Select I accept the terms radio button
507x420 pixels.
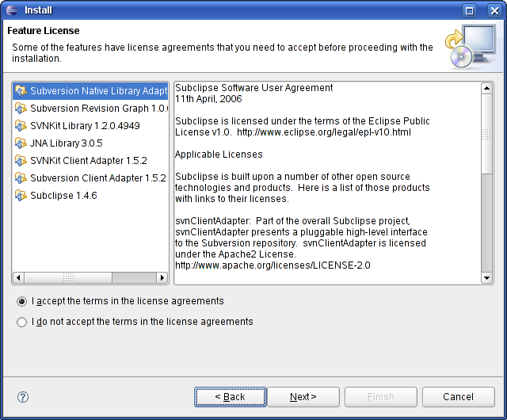[21, 302]
